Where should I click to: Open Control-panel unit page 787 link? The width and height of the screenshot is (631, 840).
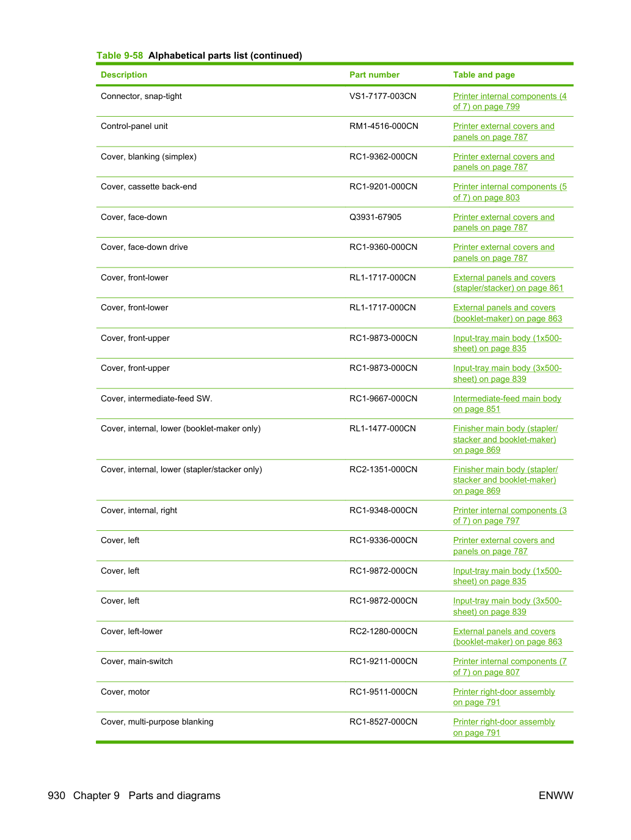(503, 131)
